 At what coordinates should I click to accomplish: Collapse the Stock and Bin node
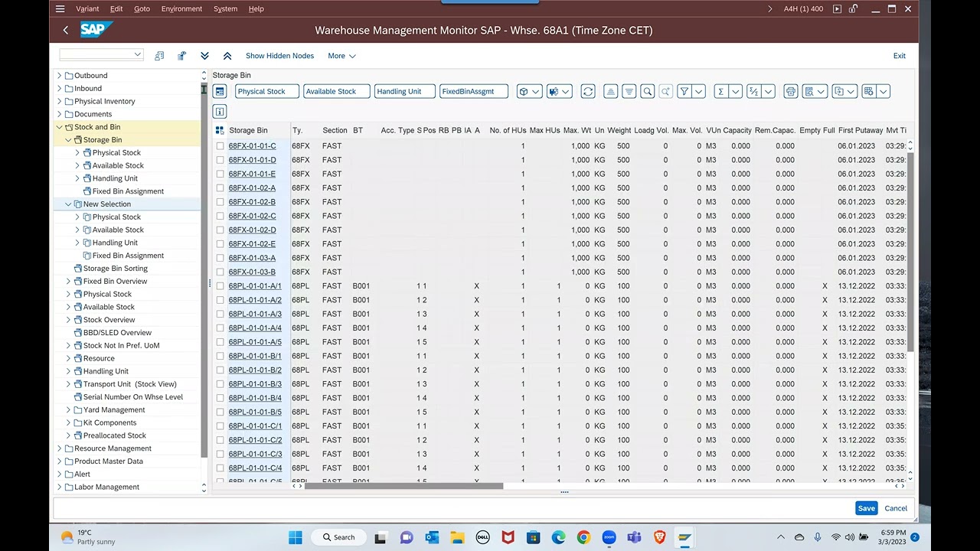coord(59,127)
